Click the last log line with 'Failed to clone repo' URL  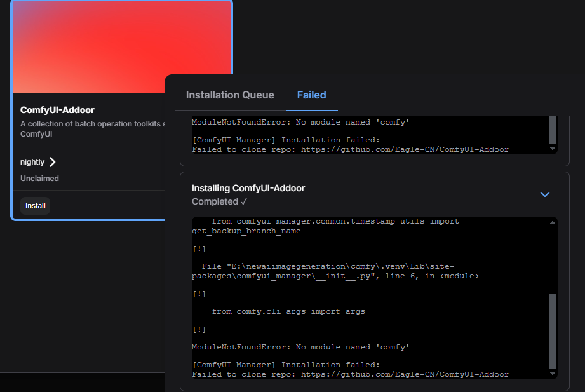[351, 374]
